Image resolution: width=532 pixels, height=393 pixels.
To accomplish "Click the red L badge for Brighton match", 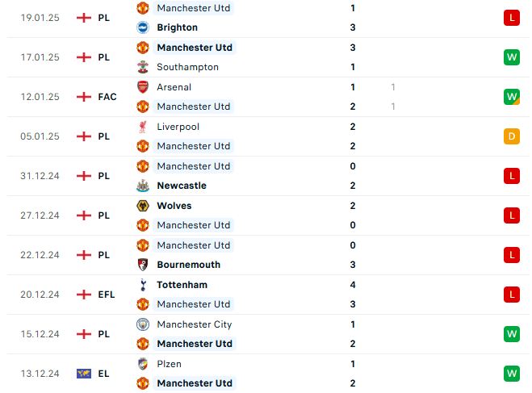I will pyautogui.click(x=512, y=18).
